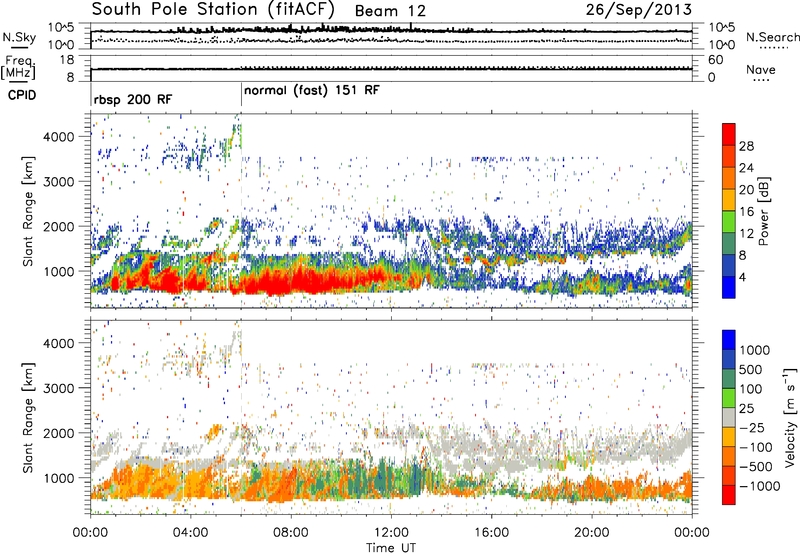The width and height of the screenshot is (800, 554).
Task: Click the 'Slant Range [km]' label of velocity panel
Action: pos(28,417)
